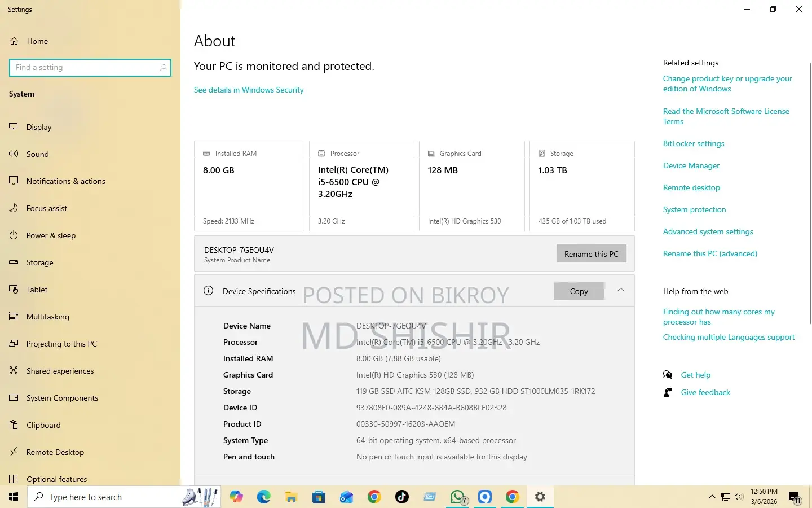Click the Graphics Card 128 MB card
The image size is (812, 508).
472,186
